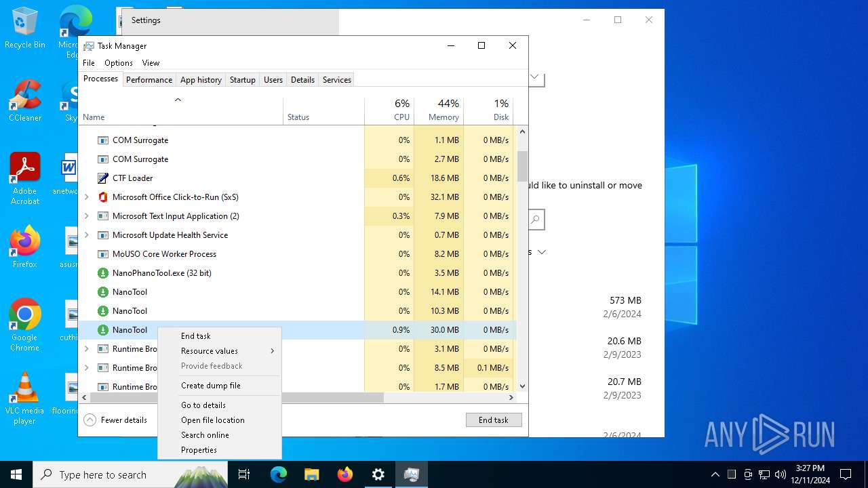Open Adobe Acrobat desktop shortcut

25,178
